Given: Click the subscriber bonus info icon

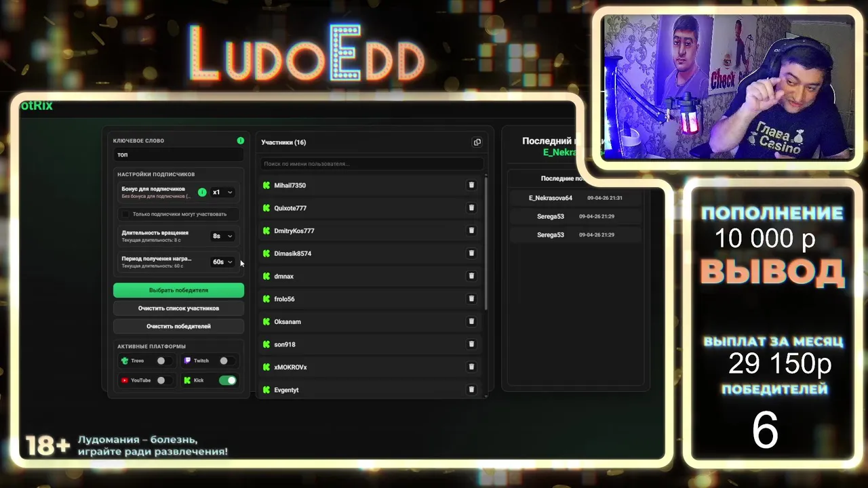Looking at the screenshot, I should tap(202, 192).
